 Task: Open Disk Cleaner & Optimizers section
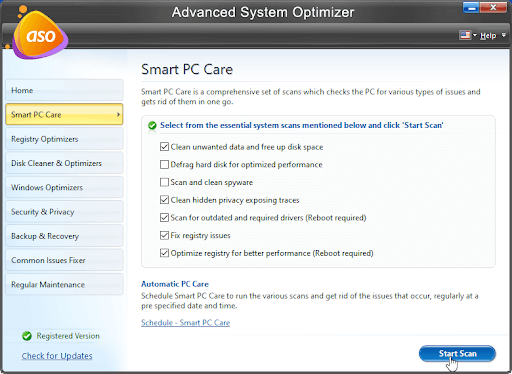point(64,163)
